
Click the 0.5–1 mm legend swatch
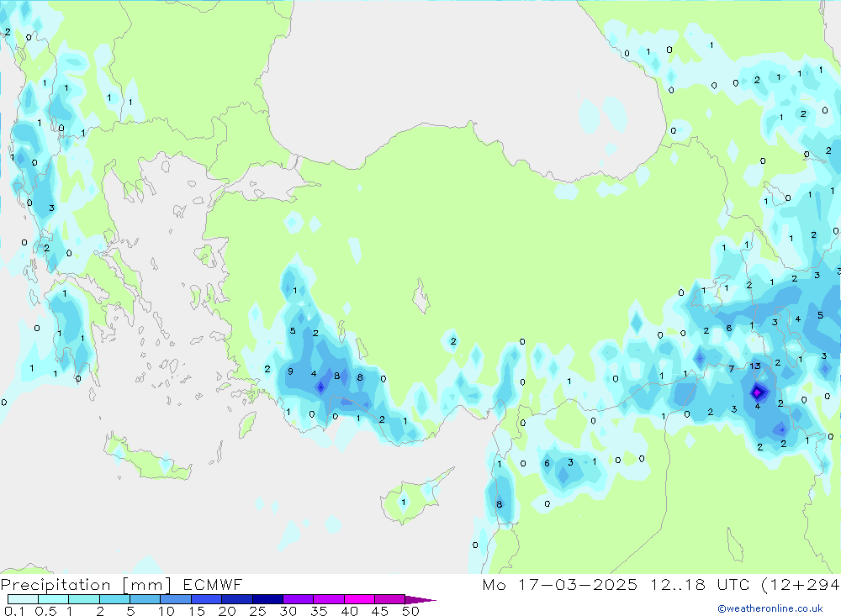click(53, 599)
